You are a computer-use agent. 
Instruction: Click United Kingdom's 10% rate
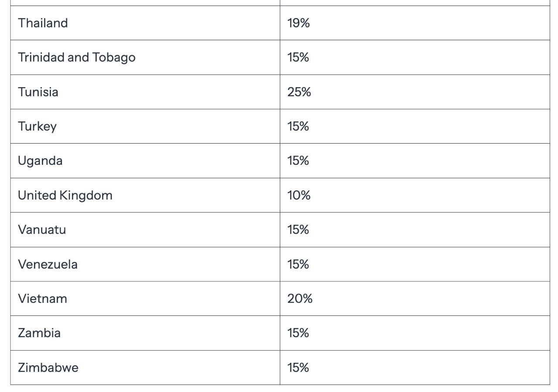point(299,195)
